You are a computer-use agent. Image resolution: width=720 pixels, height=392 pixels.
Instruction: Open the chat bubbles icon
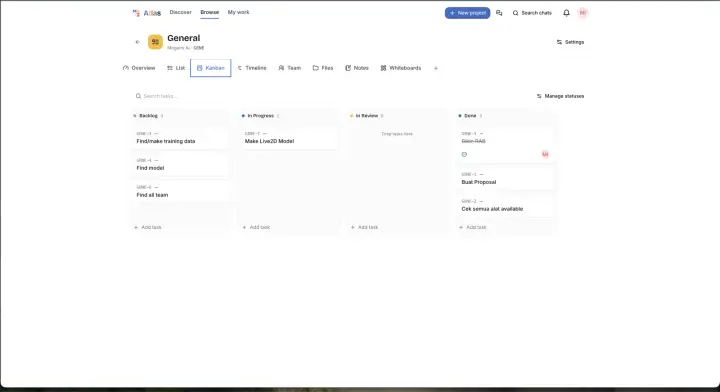point(499,13)
